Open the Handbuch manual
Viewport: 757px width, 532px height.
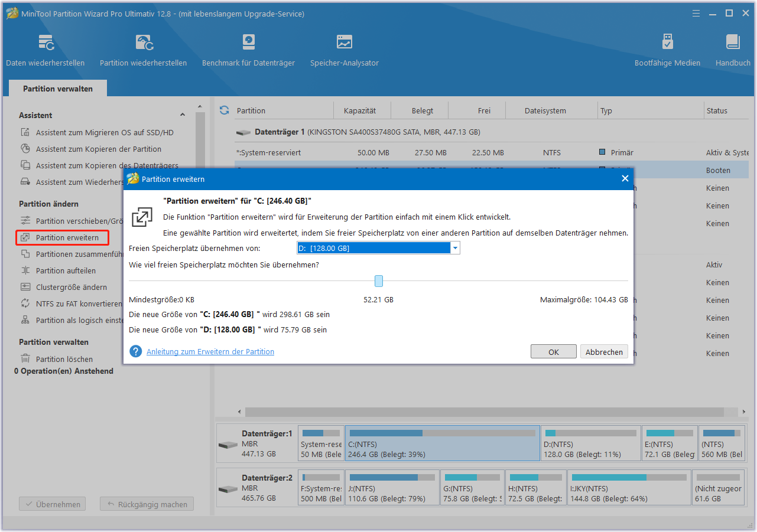(x=733, y=50)
